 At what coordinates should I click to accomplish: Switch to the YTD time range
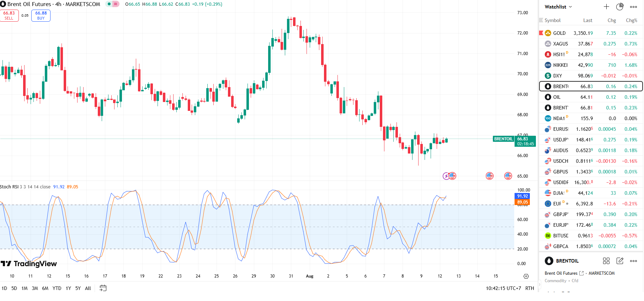tap(57, 288)
